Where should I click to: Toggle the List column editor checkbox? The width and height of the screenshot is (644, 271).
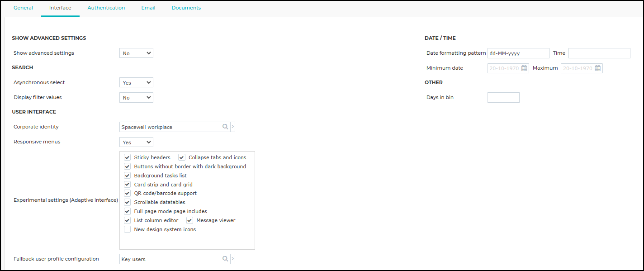[128, 220]
